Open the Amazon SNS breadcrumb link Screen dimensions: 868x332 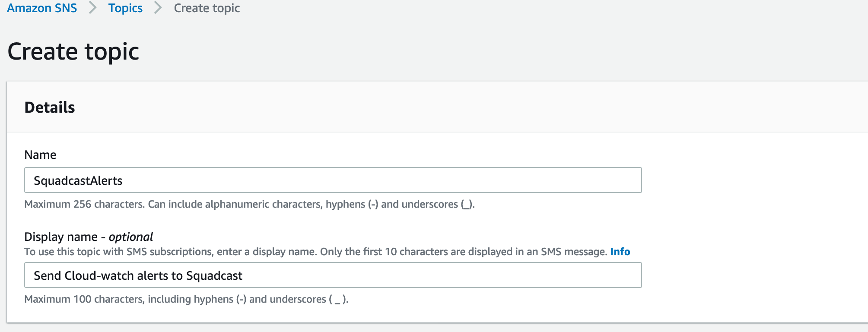[42, 8]
